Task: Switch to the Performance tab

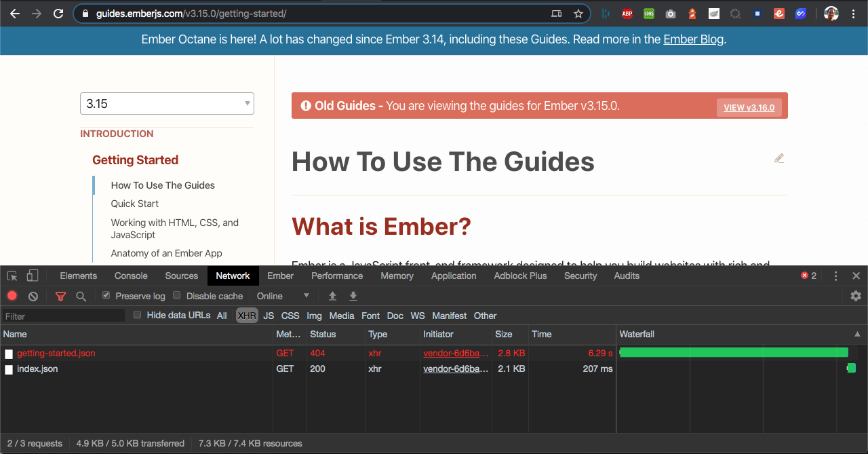Action: (x=337, y=276)
